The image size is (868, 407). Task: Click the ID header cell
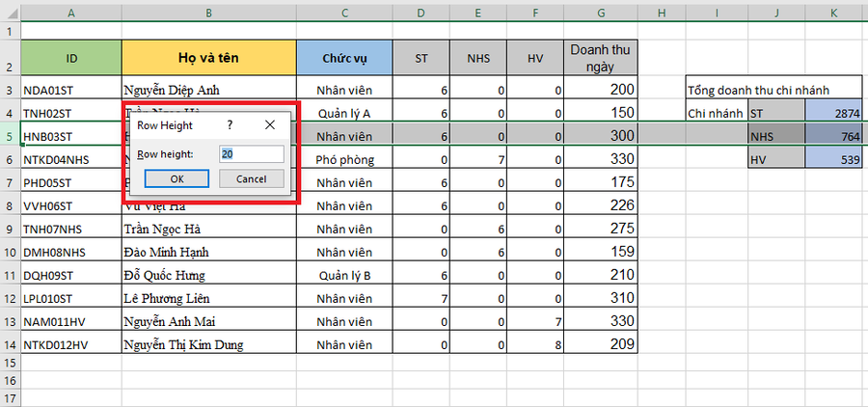click(70, 58)
